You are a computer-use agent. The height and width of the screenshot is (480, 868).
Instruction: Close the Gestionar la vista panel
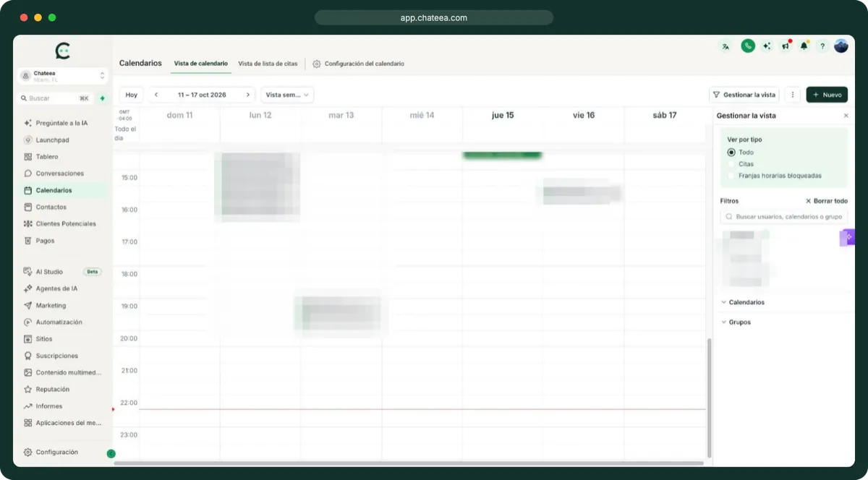(x=846, y=116)
